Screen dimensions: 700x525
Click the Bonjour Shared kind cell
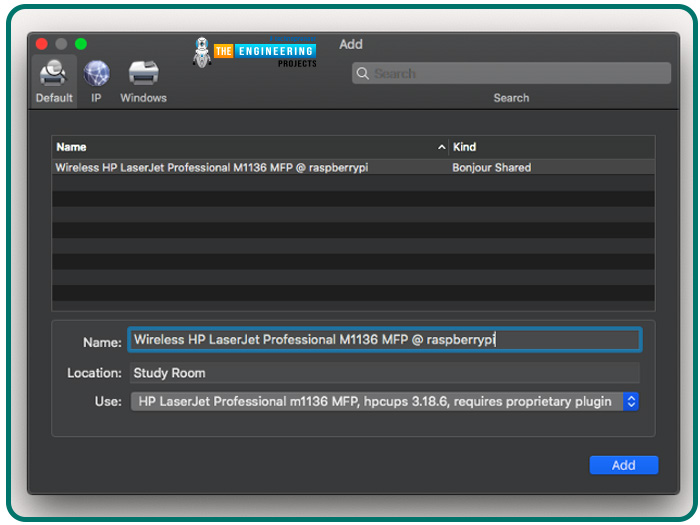492,168
